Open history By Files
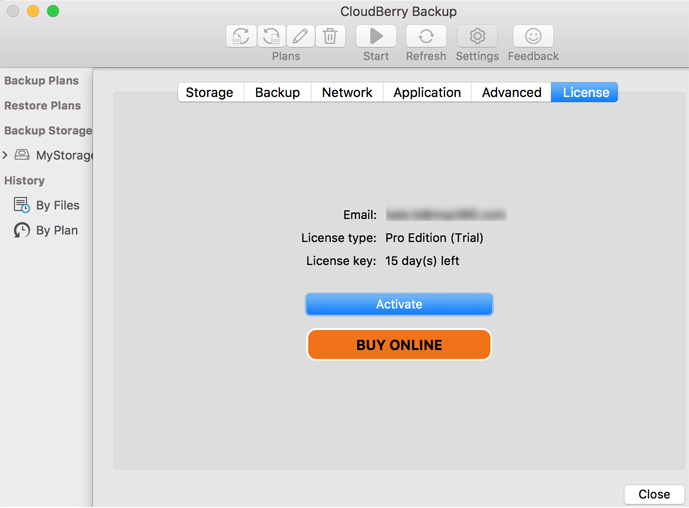The width and height of the screenshot is (689, 508). [58, 205]
